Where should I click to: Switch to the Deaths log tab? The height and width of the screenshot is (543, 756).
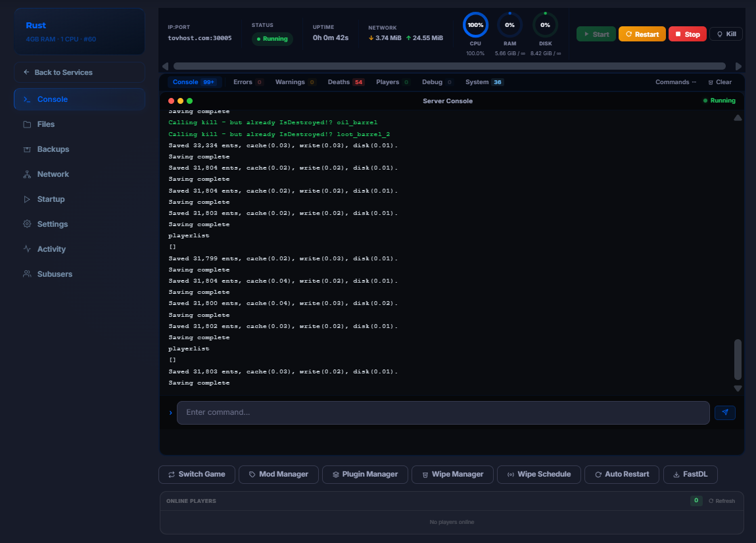(345, 82)
